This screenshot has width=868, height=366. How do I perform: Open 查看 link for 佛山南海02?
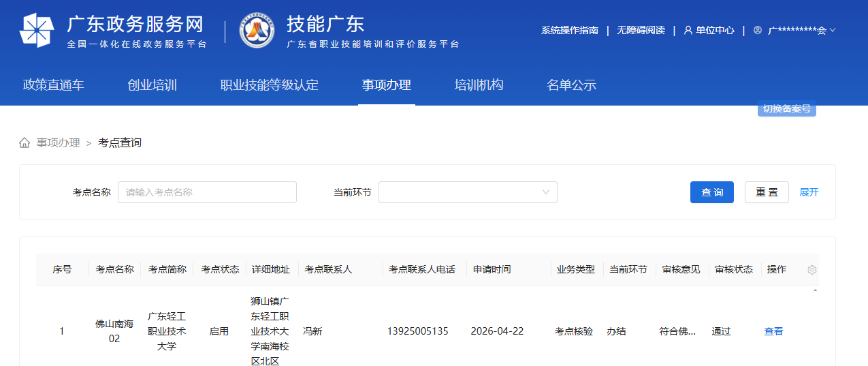point(773,331)
